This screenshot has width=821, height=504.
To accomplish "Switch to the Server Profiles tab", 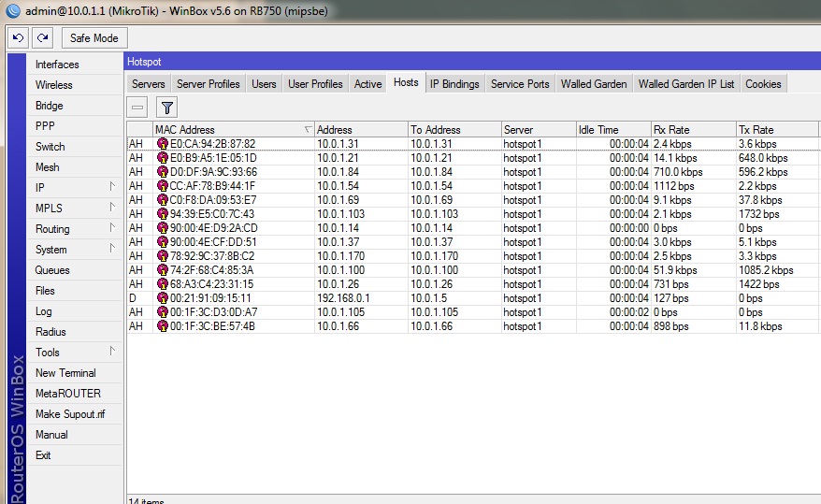I will 208,84.
